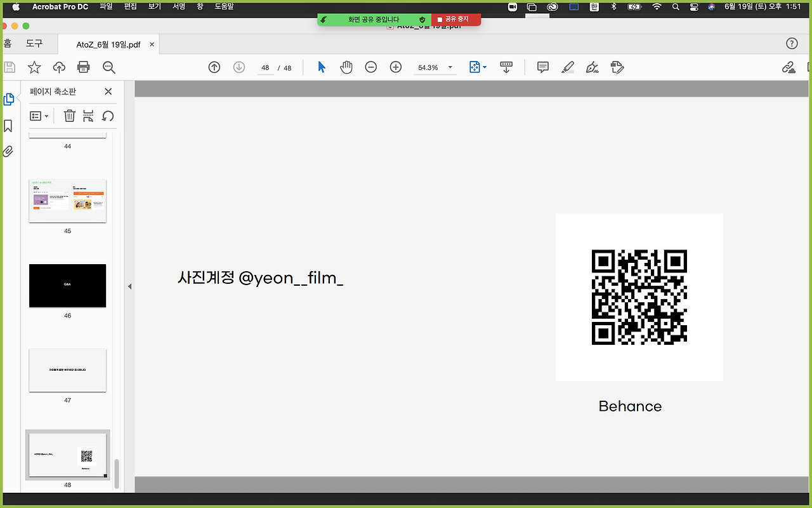The width and height of the screenshot is (812, 508).
Task: Select the black Q&A page 46 thumbnail
Action: pyautogui.click(x=68, y=286)
